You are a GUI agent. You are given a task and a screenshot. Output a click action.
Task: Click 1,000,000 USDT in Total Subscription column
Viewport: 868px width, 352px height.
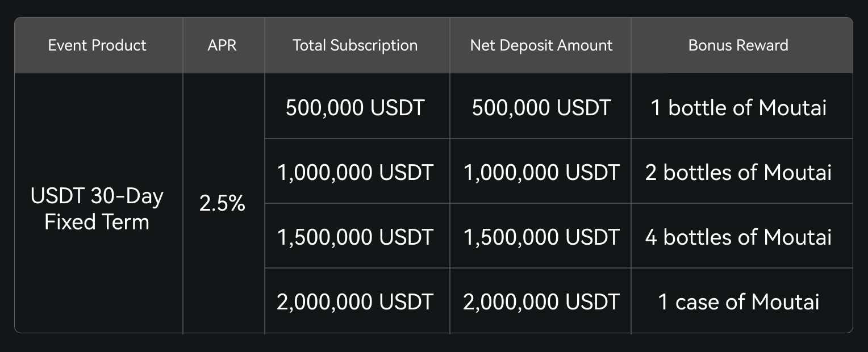point(355,172)
